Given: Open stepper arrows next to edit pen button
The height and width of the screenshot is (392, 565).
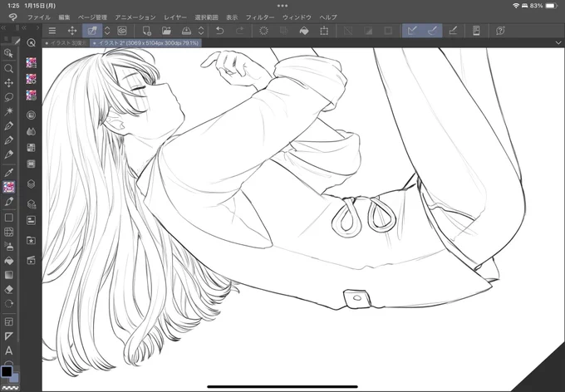Looking at the screenshot, I should (x=107, y=31).
